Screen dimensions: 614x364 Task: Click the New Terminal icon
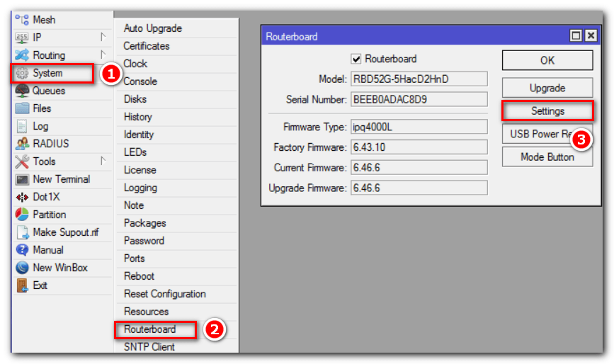point(22,179)
